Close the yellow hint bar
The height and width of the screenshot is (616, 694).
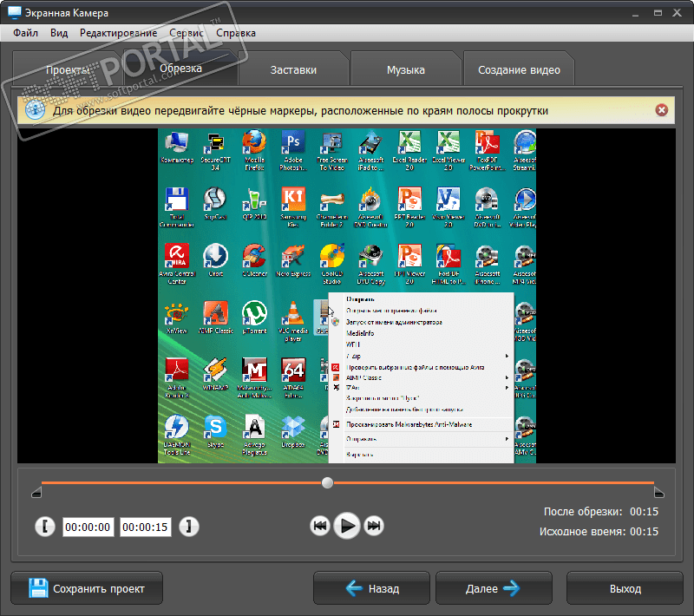(662, 109)
